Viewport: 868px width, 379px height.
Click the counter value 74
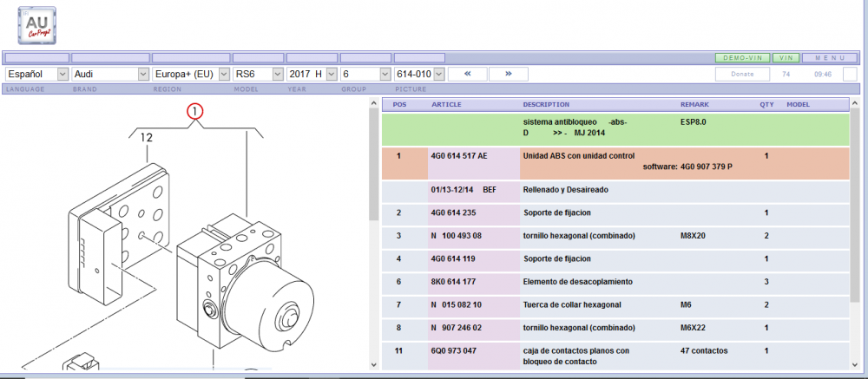(786, 74)
